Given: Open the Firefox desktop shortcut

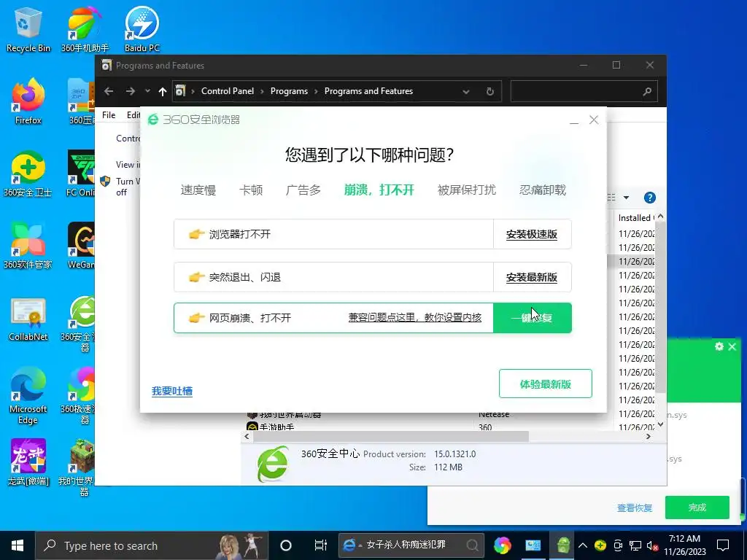Looking at the screenshot, I should (28, 101).
